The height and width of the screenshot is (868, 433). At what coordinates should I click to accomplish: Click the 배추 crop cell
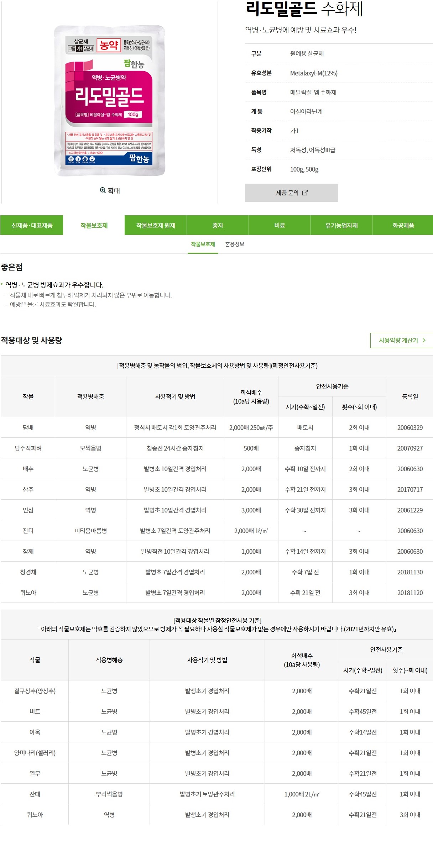[28, 469]
